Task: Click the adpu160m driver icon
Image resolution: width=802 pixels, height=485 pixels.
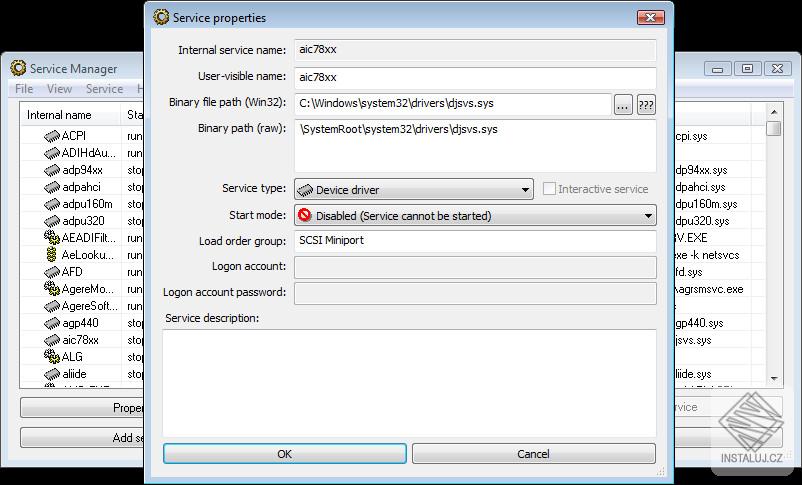Action: point(52,204)
